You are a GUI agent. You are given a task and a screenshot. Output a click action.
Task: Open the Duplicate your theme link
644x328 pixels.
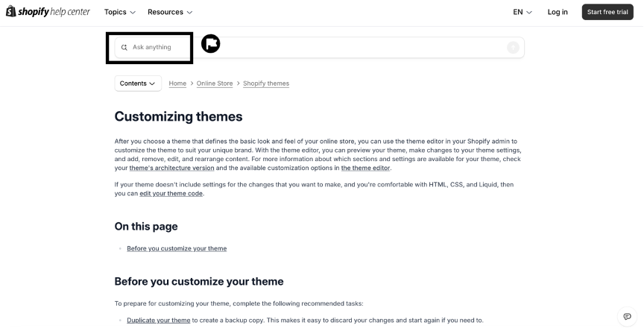coord(158,320)
